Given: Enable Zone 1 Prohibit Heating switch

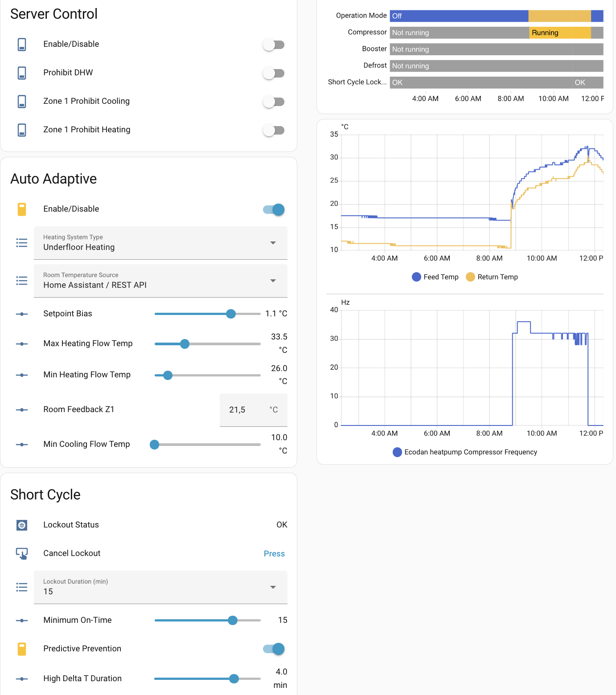Looking at the screenshot, I should pyautogui.click(x=273, y=130).
